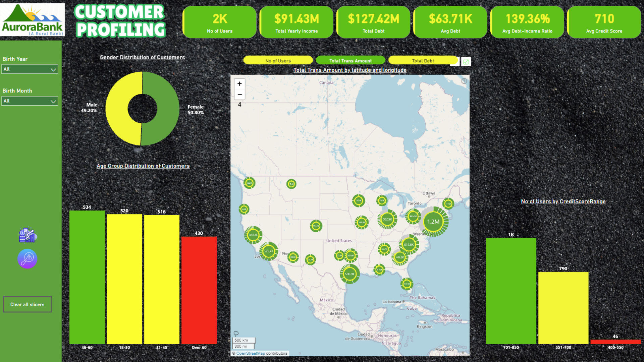Select the cluster bubble near Los Angeles

269,251
